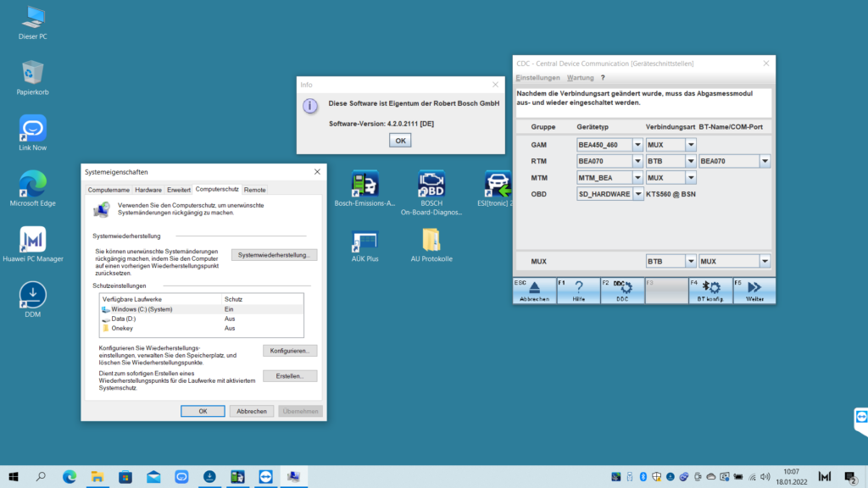Click the Schutz column header
Screen dimensions: 868x488
[x=263, y=299]
